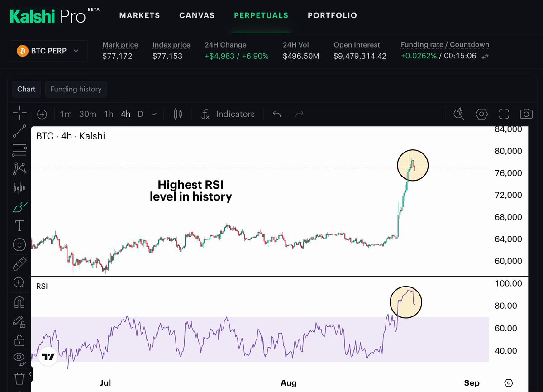Click the zoom in tool

[19, 282]
